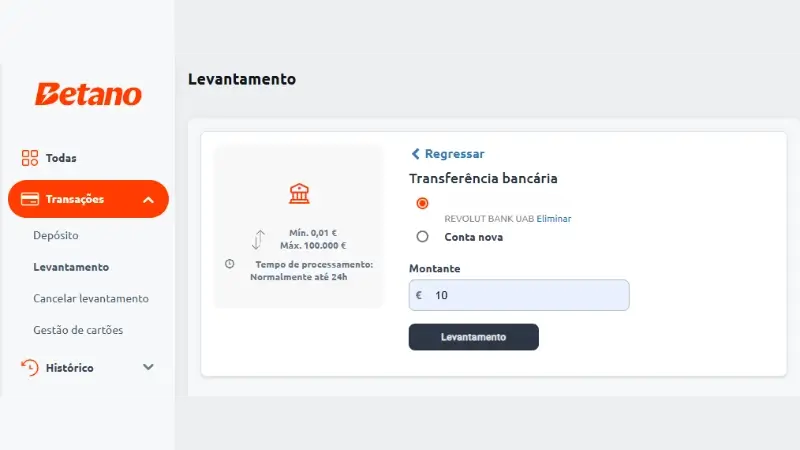The width and height of the screenshot is (800, 450).
Task: Click the min/max limits arrows icon
Action: coord(258,240)
